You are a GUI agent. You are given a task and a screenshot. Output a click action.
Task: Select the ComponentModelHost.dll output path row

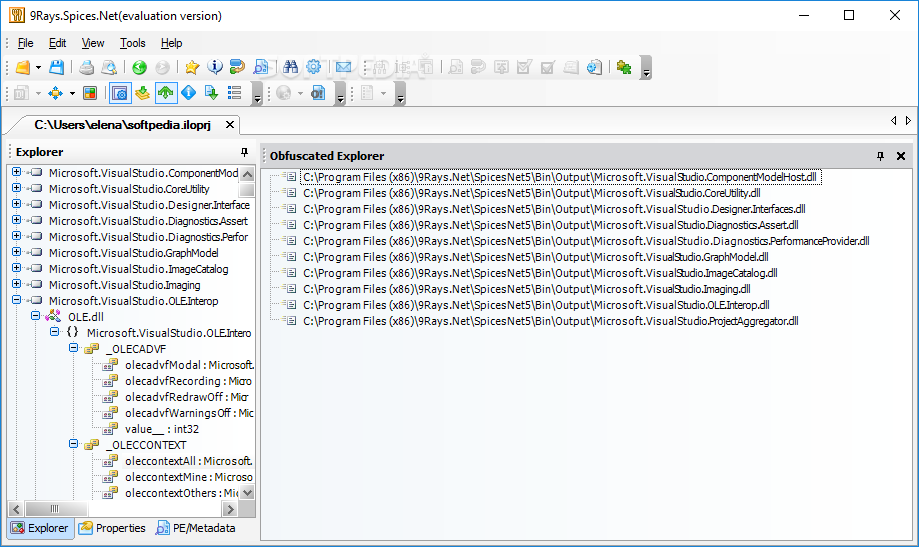coord(560,177)
